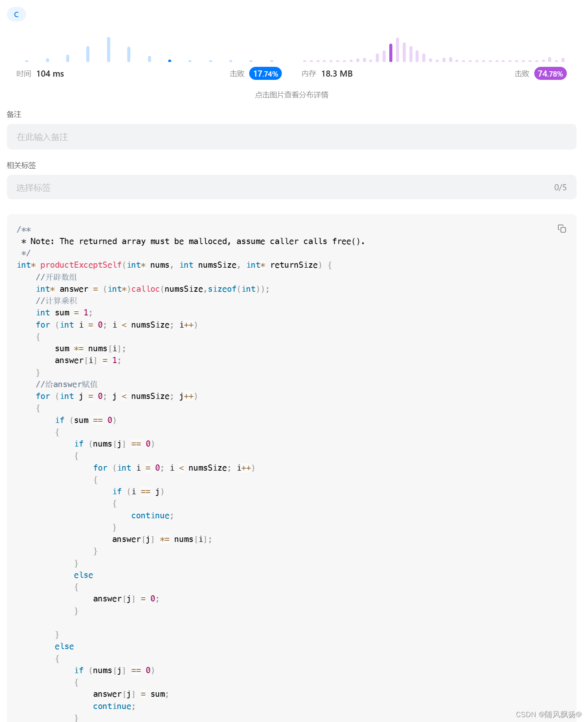Select the 18.3 MB memory value
588x722 pixels.
(x=337, y=74)
